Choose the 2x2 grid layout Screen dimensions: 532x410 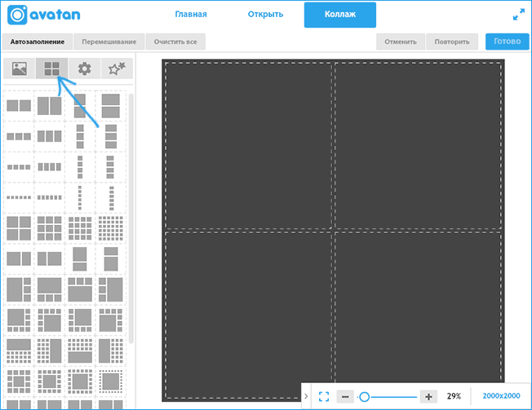coord(19,228)
